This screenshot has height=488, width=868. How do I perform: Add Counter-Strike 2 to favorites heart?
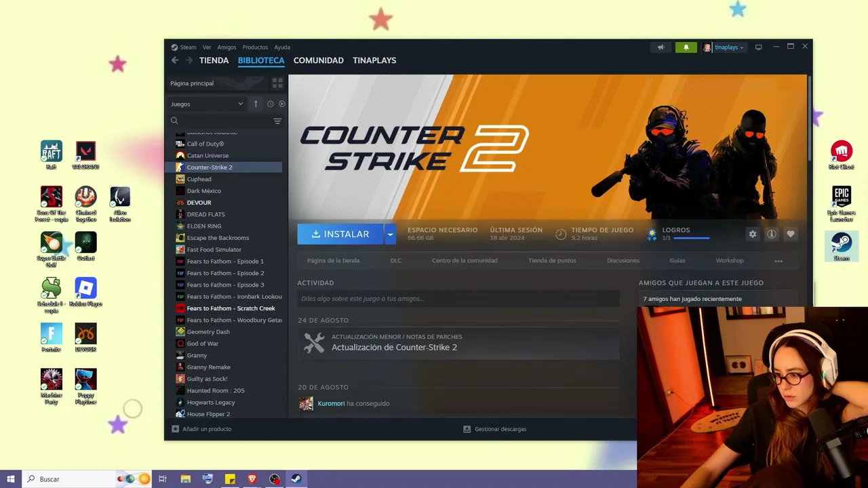click(x=791, y=234)
